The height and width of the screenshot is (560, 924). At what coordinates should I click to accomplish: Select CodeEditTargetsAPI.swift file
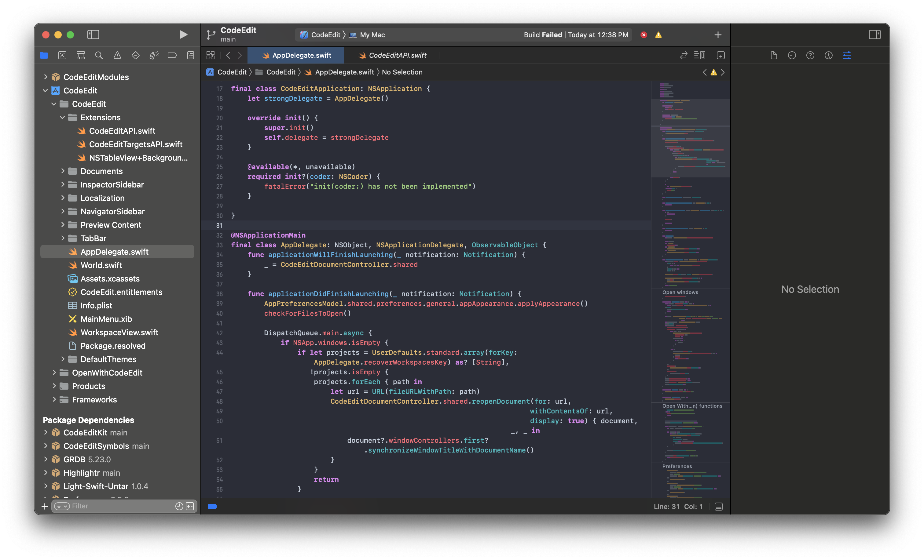point(117,144)
